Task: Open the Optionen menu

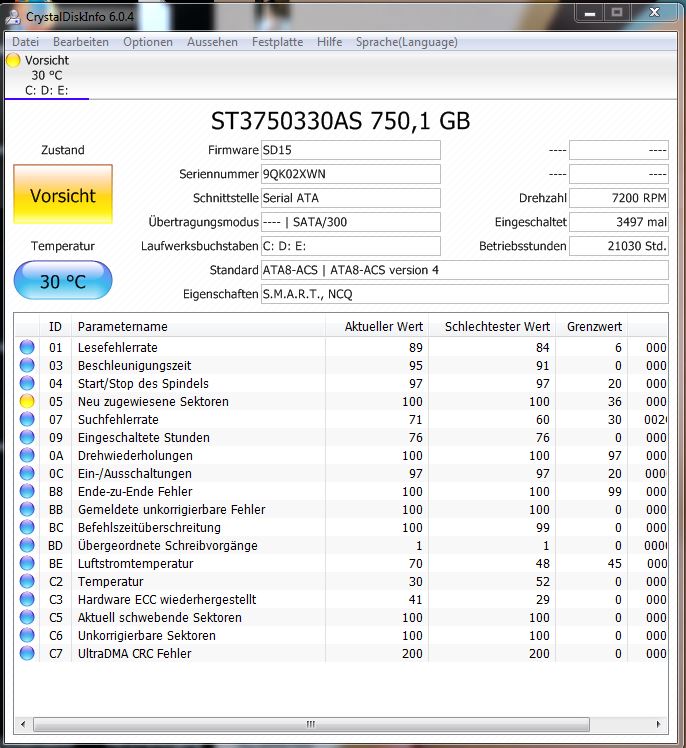Action: pyautogui.click(x=148, y=42)
